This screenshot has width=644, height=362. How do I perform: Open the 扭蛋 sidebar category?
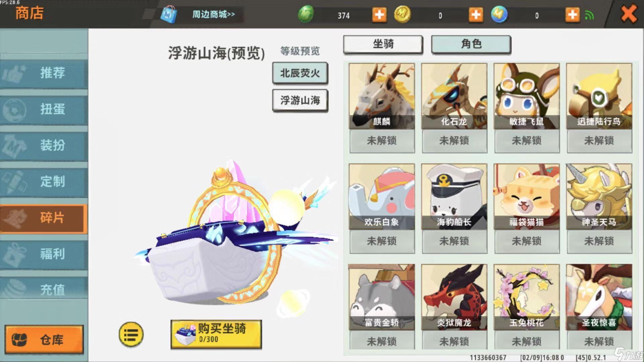44,109
